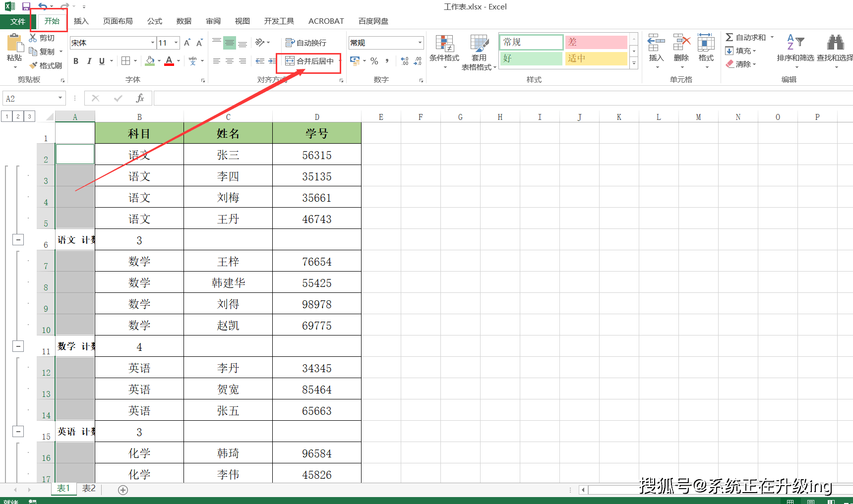Switch to sheet tab 表2
853x504 pixels.
[x=89, y=489]
